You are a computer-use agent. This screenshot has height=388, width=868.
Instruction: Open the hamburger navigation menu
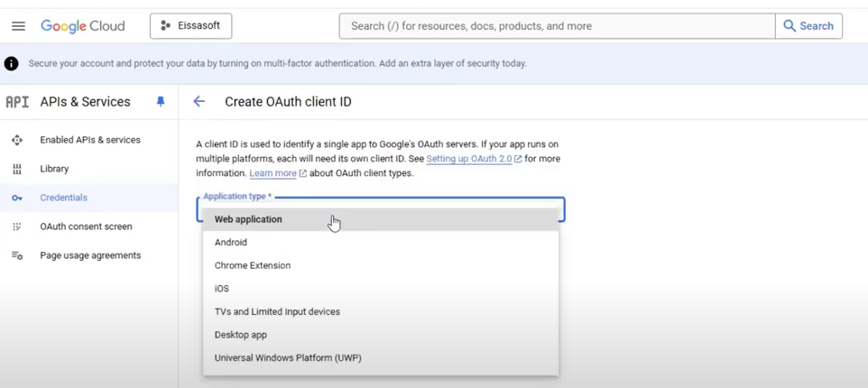pyautogui.click(x=18, y=26)
